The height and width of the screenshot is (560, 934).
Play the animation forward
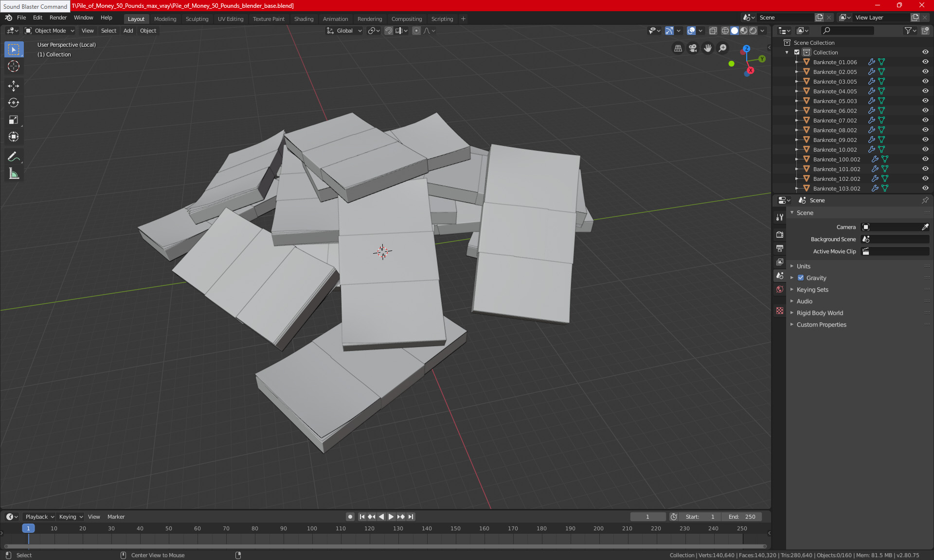[391, 517]
